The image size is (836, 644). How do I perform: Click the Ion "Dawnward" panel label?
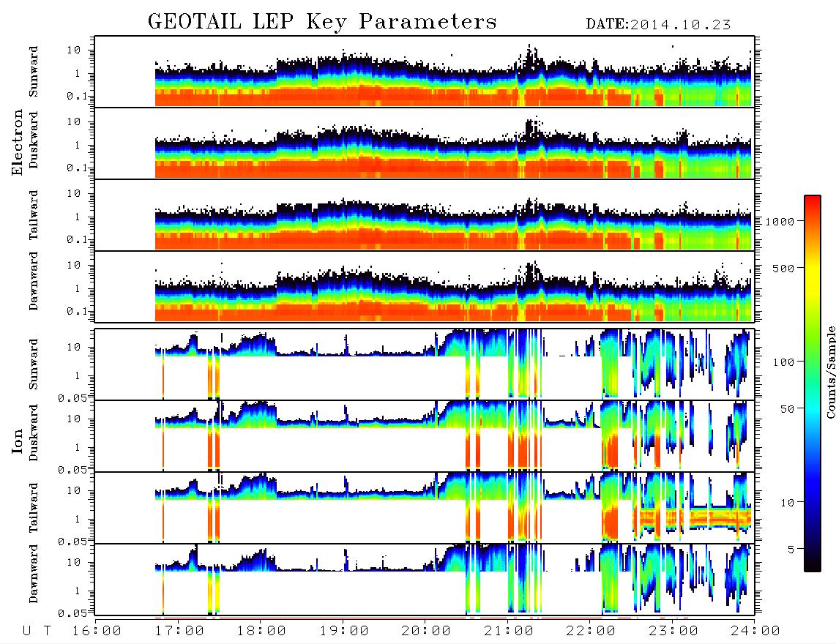pos(34,574)
